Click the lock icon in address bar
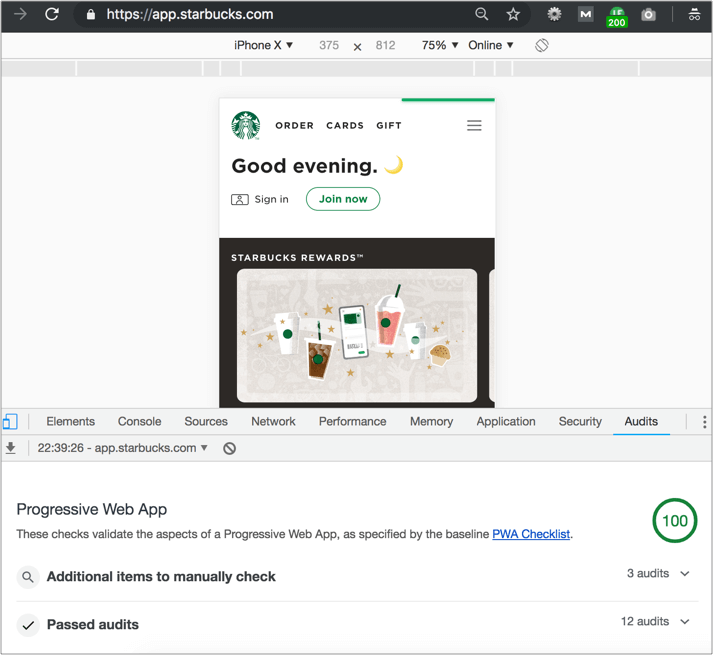Viewport: 713px width, 655px height. [91, 15]
